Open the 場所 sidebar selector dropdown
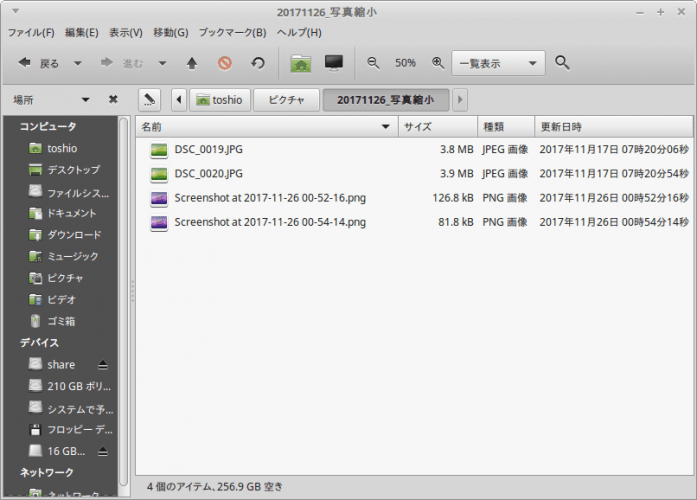The height and width of the screenshot is (500, 697). (x=52, y=99)
